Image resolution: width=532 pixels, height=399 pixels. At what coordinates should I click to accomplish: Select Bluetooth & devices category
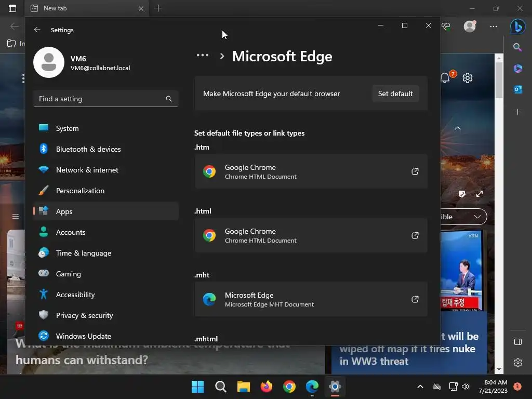point(106,149)
